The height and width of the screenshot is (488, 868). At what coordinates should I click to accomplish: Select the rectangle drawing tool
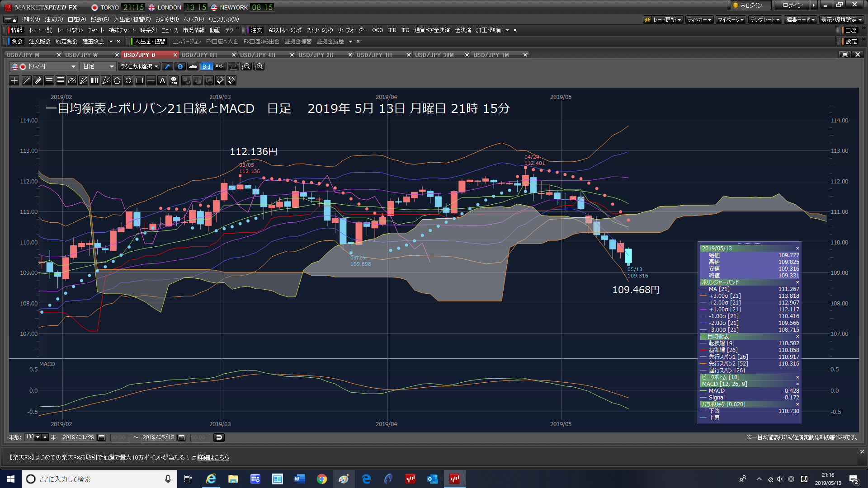(x=140, y=80)
